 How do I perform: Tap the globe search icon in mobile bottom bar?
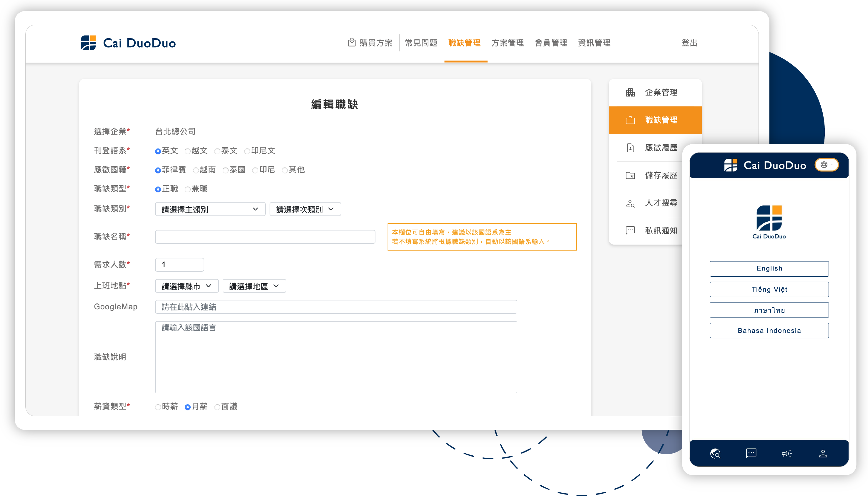(x=715, y=454)
